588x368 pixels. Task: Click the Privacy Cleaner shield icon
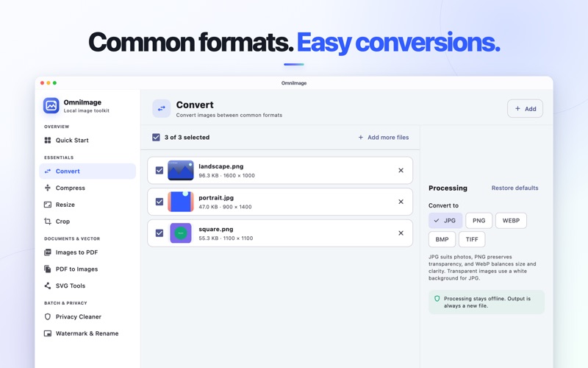pyautogui.click(x=48, y=316)
